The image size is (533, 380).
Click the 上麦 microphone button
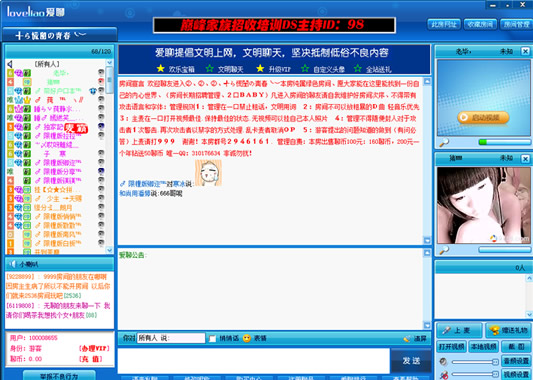point(459,330)
